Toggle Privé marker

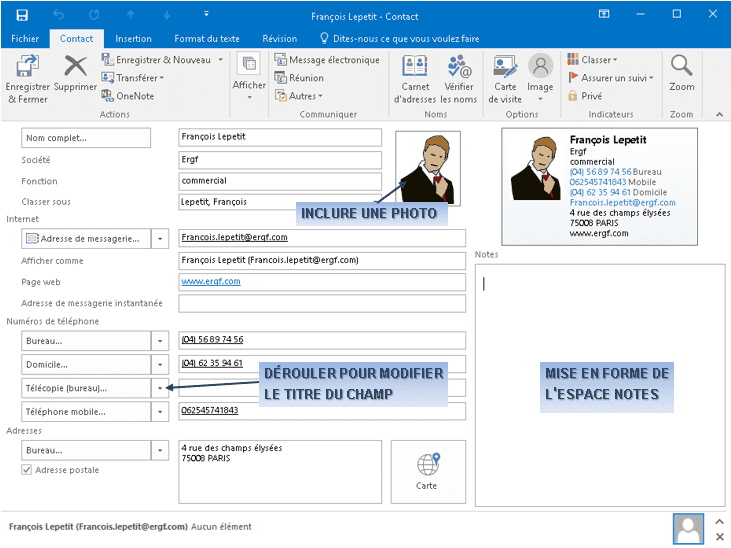585,96
